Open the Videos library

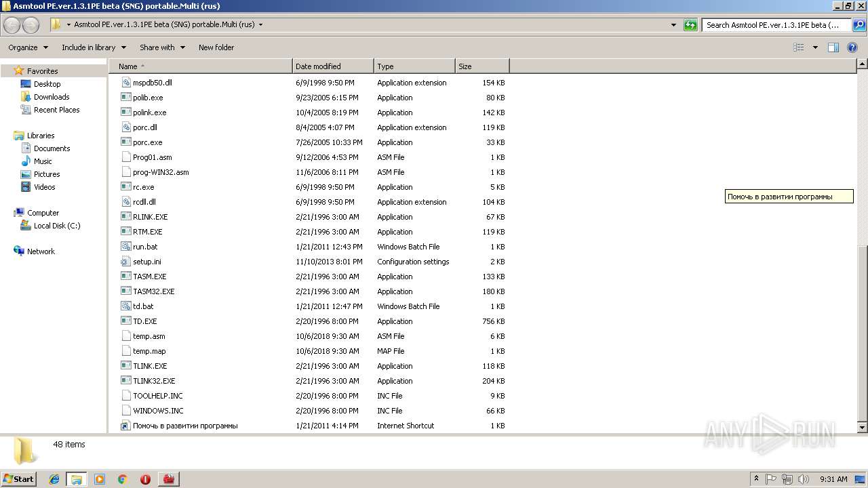tap(44, 187)
